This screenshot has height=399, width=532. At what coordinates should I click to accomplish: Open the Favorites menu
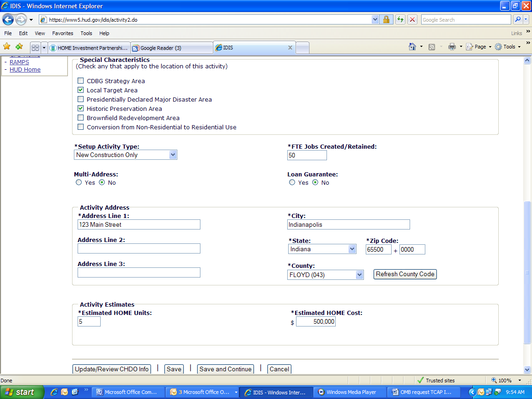[63, 33]
